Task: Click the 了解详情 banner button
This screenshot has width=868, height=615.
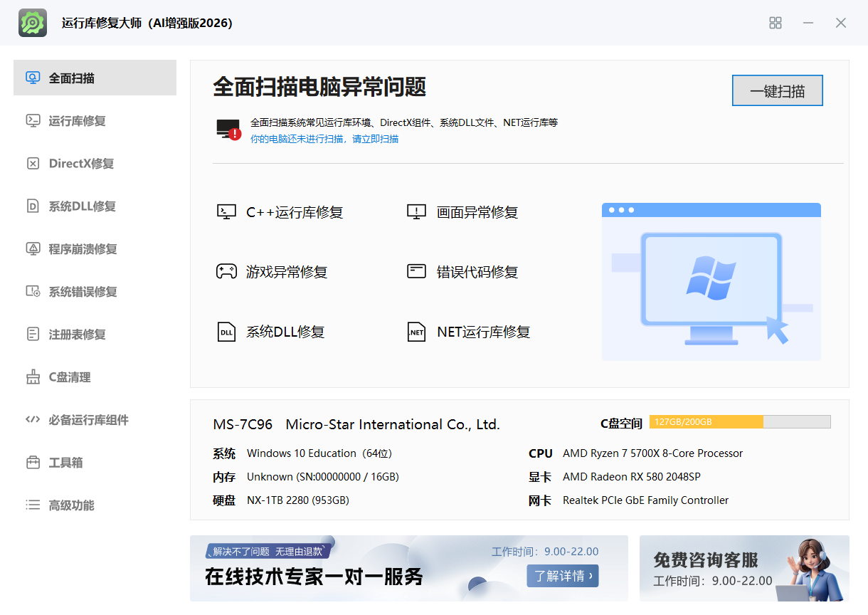Action: coord(562,576)
